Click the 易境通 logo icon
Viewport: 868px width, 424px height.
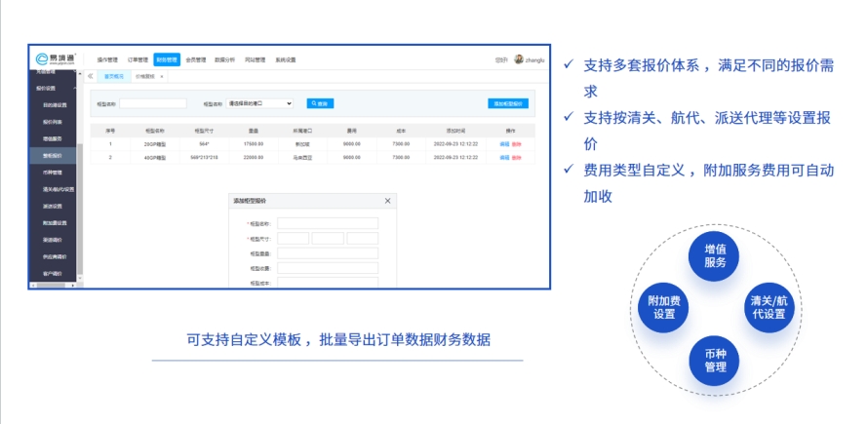41,59
